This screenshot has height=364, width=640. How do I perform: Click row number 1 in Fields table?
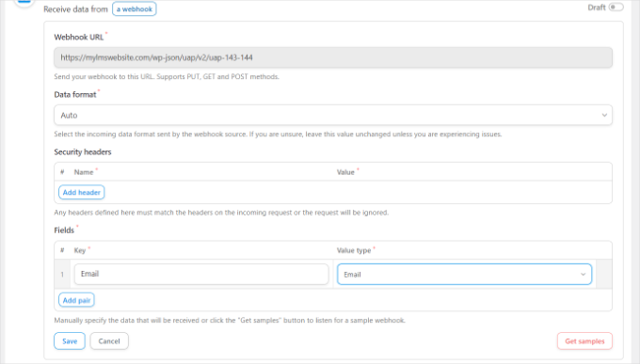tap(62, 275)
